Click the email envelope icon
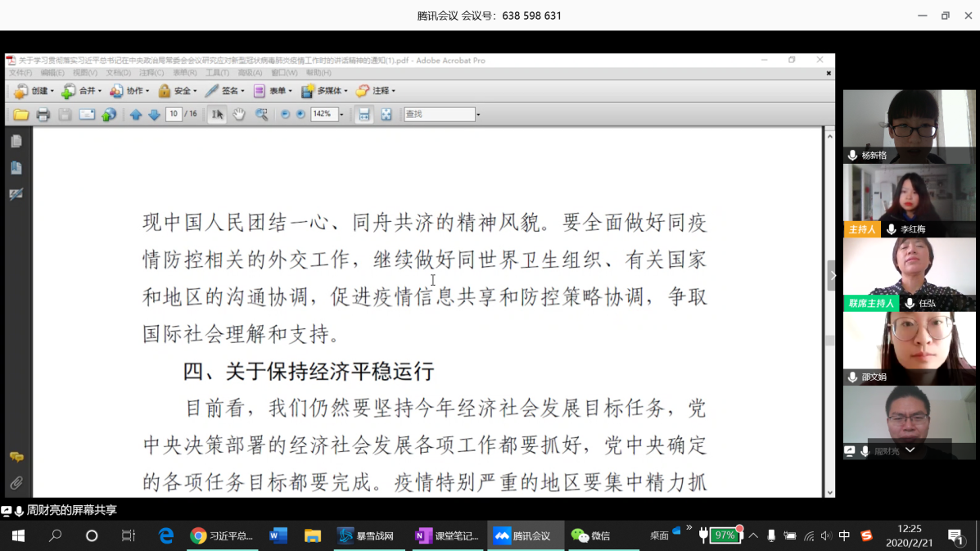 (87, 115)
